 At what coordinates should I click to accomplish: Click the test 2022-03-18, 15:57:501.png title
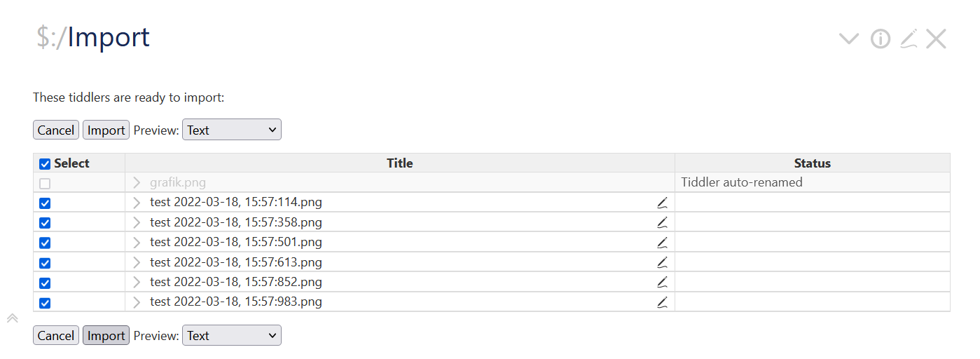click(x=236, y=242)
